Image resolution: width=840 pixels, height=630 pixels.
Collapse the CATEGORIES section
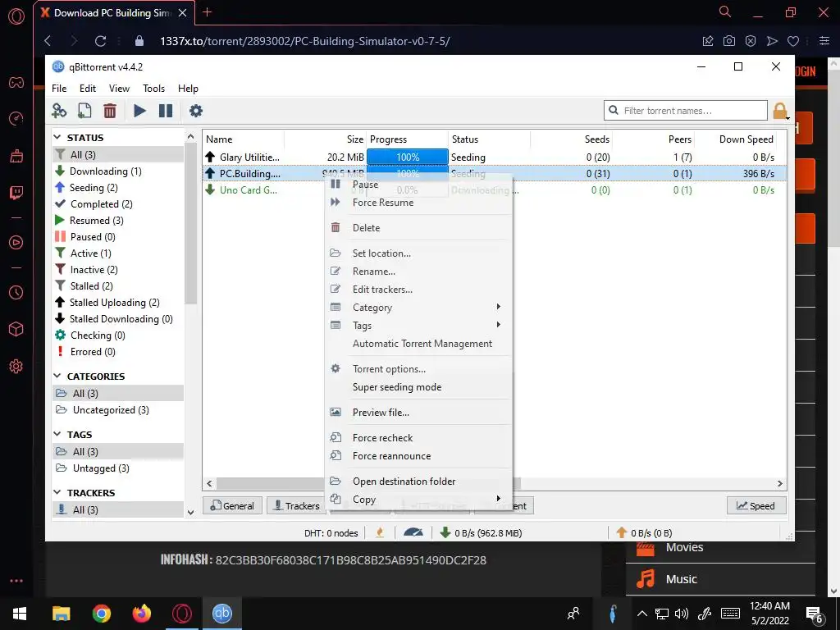(58, 376)
